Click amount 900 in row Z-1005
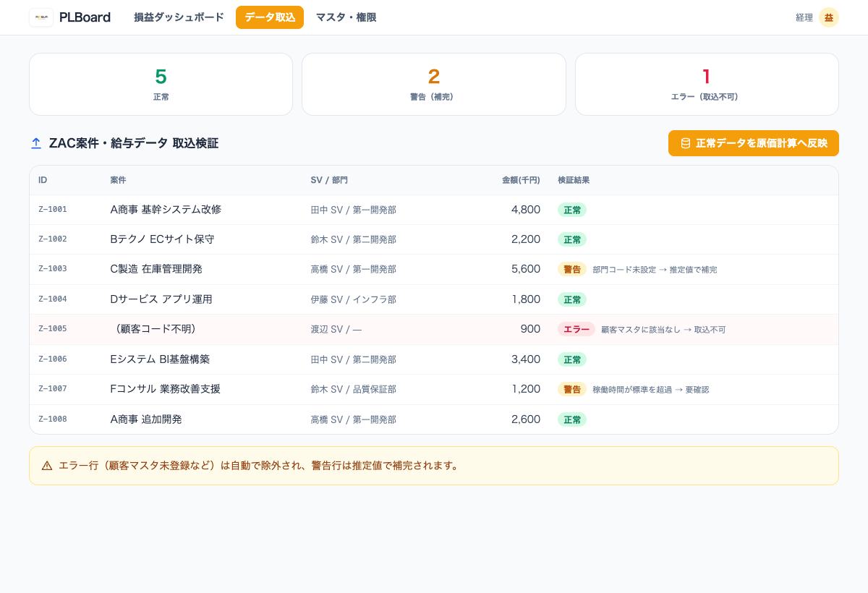The height and width of the screenshot is (593, 868). 530,329
